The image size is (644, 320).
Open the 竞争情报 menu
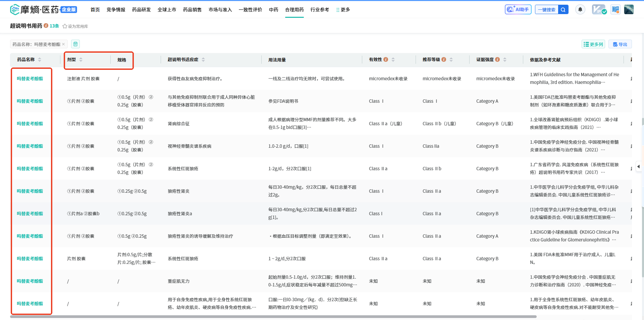click(116, 10)
